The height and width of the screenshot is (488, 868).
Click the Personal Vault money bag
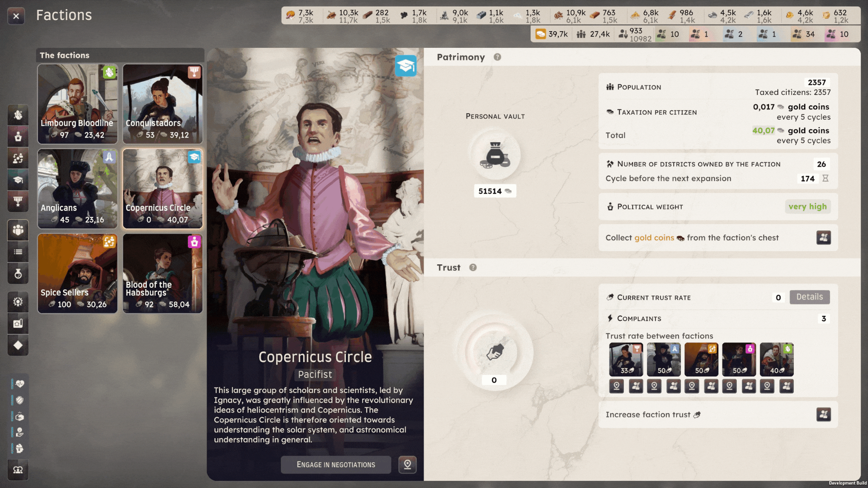(495, 155)
